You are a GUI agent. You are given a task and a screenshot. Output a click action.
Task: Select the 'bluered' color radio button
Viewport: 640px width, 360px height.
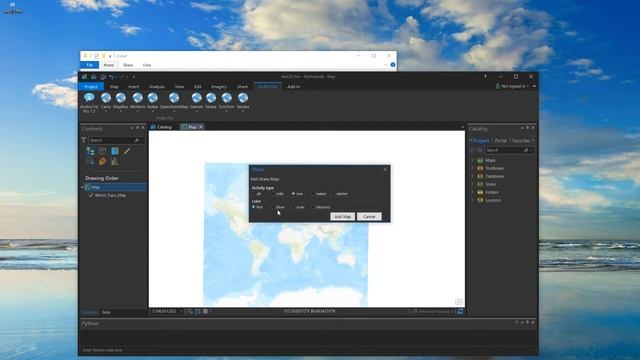click(313, 207)
